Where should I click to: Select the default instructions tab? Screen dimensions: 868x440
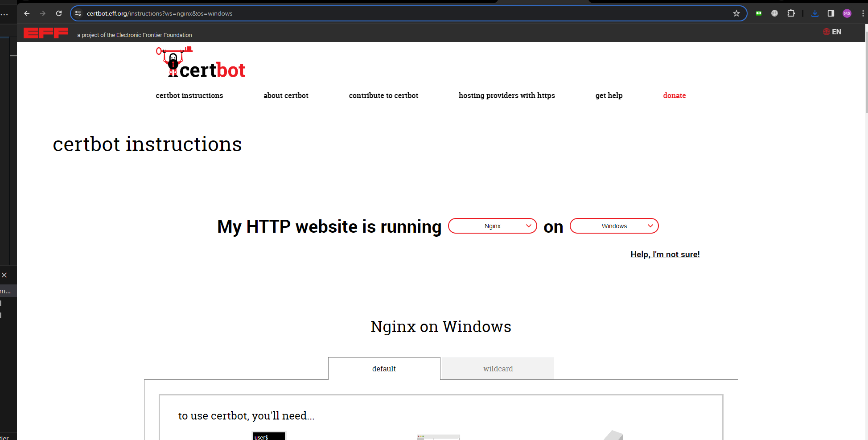[x=384, y=369]
